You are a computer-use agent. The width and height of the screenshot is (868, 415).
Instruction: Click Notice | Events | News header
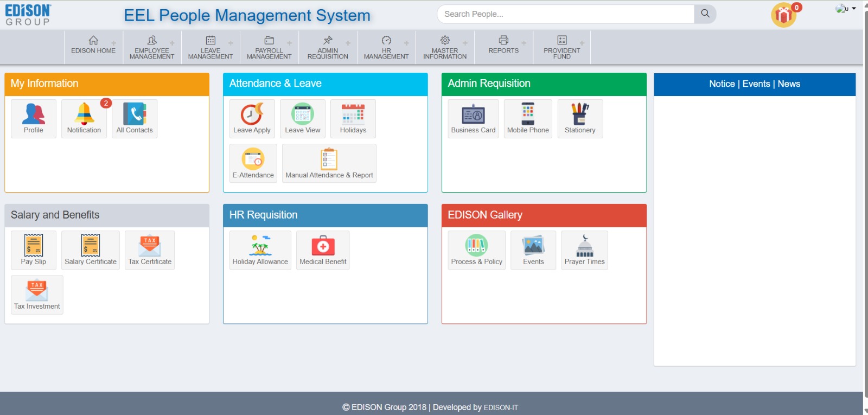coord(755,84)
